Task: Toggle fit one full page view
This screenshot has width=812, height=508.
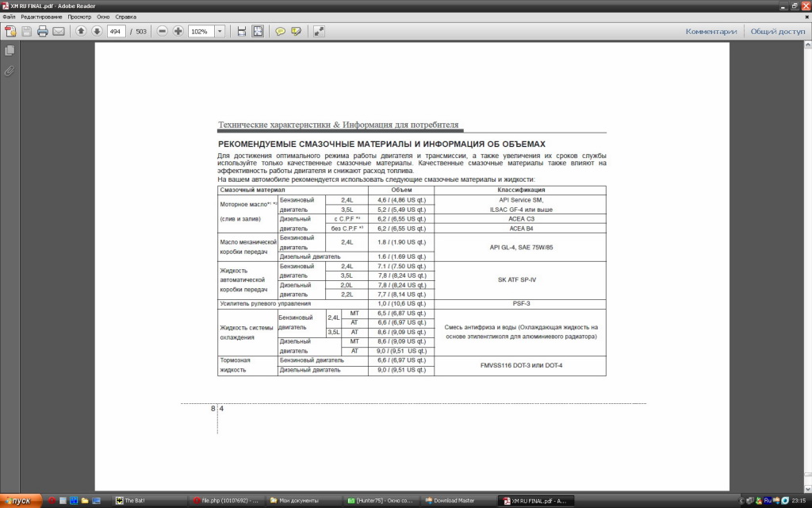Action: pyautogui.click(x=258, y=31)
